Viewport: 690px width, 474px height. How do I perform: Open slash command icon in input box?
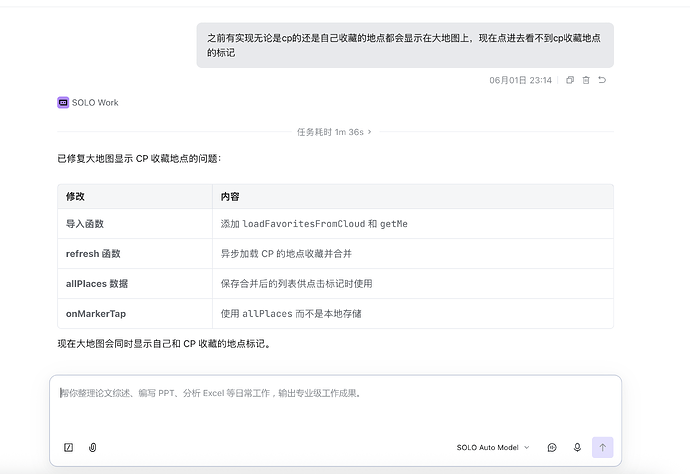[x=69, y=448]
